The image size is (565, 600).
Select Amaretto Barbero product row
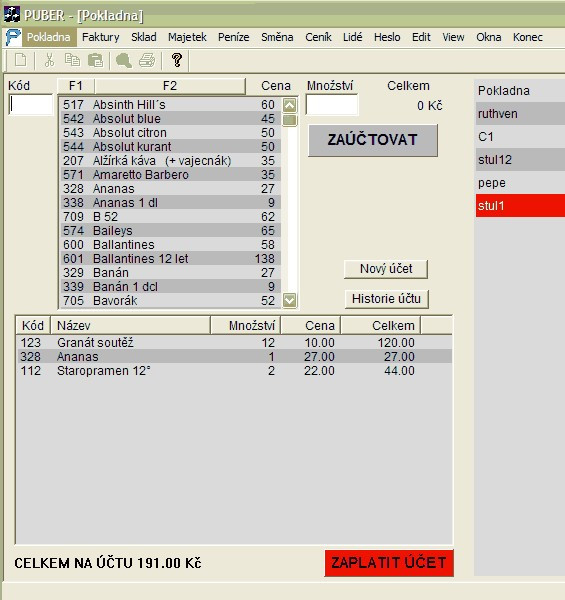[170, 174]
